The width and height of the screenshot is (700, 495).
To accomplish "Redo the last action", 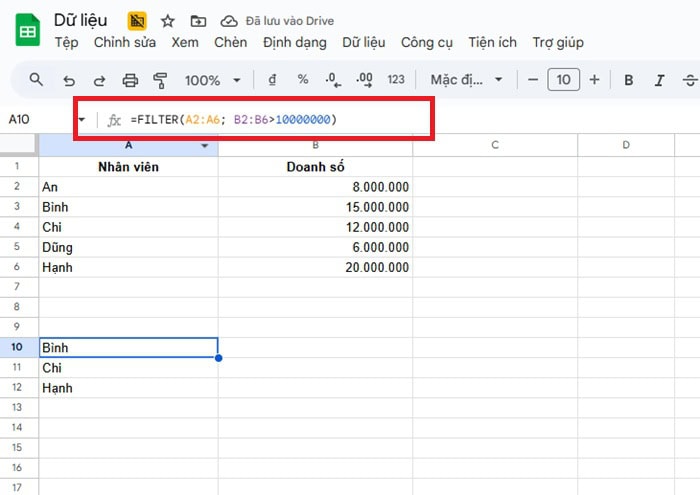I will pyautogui.click(x=100, y=80).
